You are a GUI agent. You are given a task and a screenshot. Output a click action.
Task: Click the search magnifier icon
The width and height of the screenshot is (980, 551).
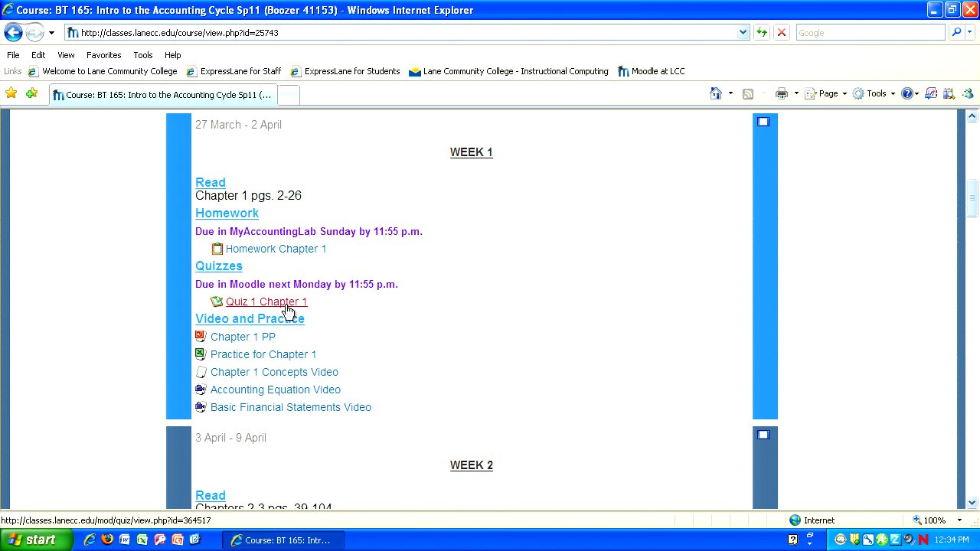pyautogui.click(x=955, y=33)
